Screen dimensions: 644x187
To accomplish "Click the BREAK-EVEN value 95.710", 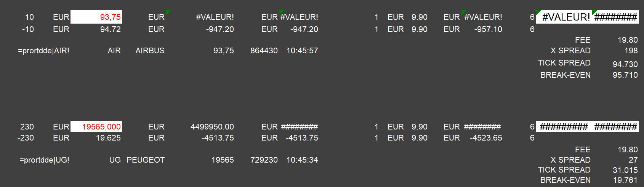I will pos(625,75).
